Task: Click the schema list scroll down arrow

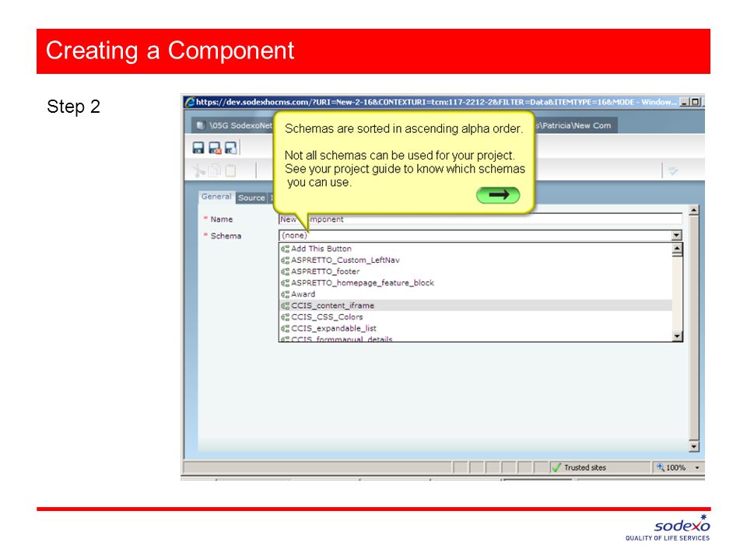Action: click(x=678, y=336)
